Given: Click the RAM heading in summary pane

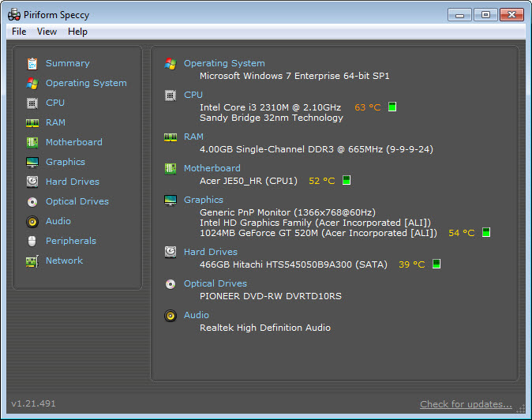Looking at the screenshot, I should (x=193, y=137).
